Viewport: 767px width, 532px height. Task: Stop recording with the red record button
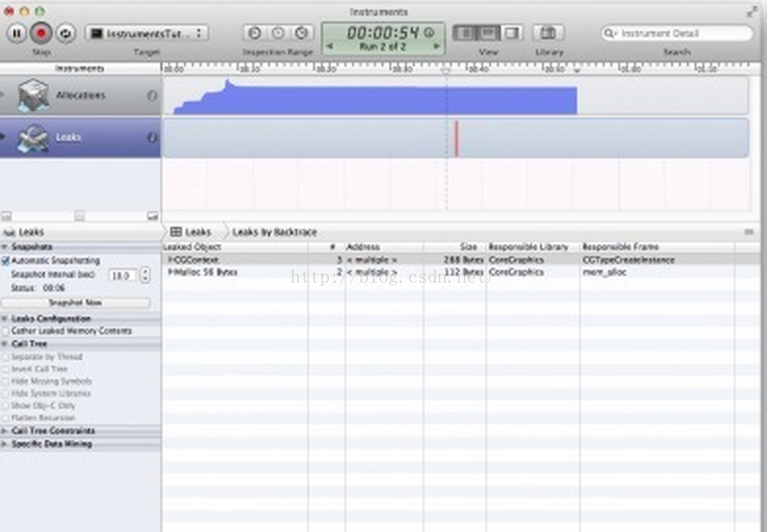(x=41, y=33)
